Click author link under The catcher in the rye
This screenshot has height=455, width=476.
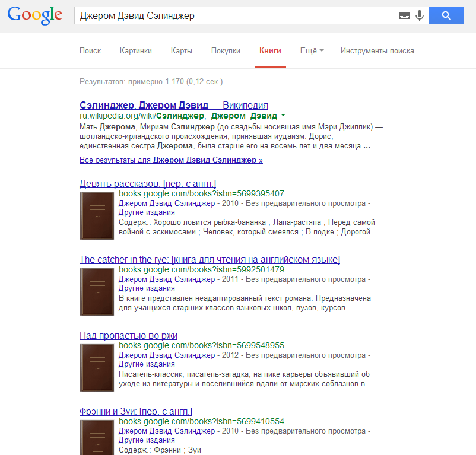click(167, 279)
